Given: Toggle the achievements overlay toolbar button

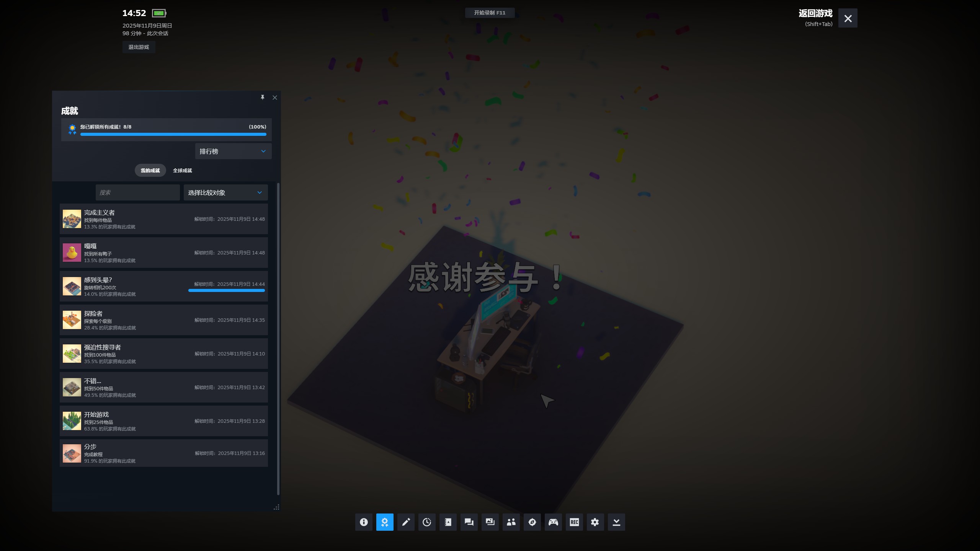Looking at the screenshot, I should click(385, 522).
